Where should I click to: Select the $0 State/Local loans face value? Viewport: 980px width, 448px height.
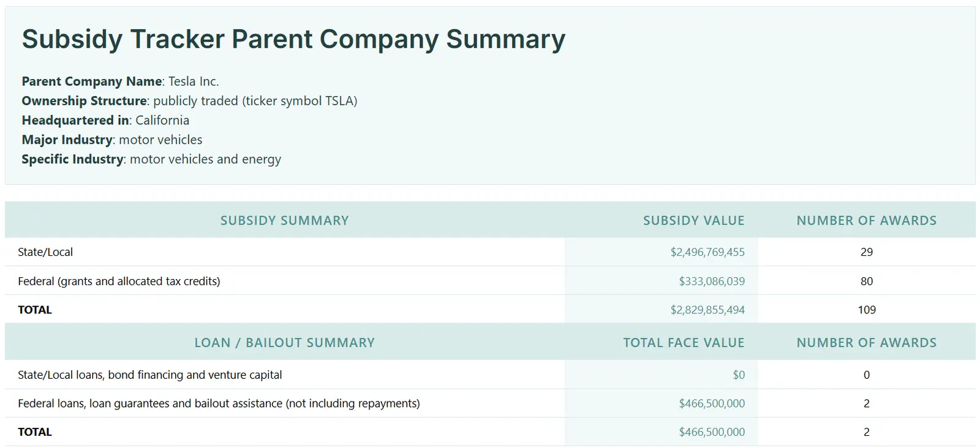point(739,375)
